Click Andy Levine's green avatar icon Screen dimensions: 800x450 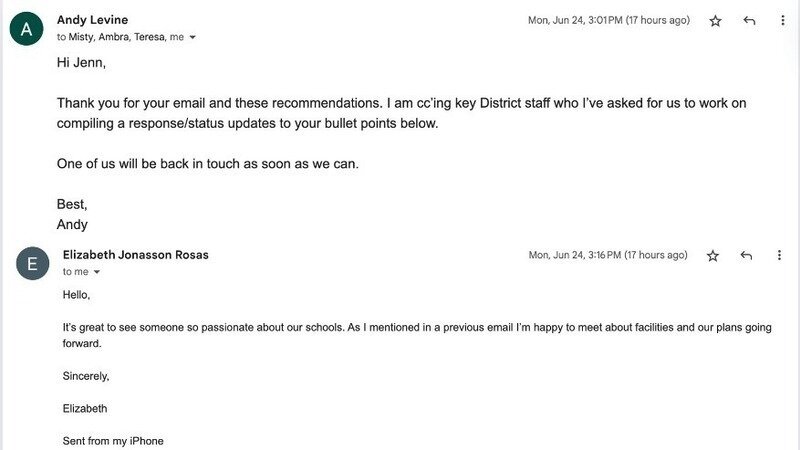click(x=26, y=29)
